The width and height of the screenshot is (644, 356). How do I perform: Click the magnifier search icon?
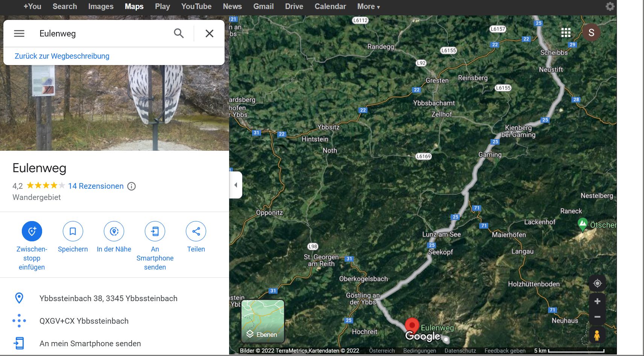pyautogui.click(x=179, y=33)
